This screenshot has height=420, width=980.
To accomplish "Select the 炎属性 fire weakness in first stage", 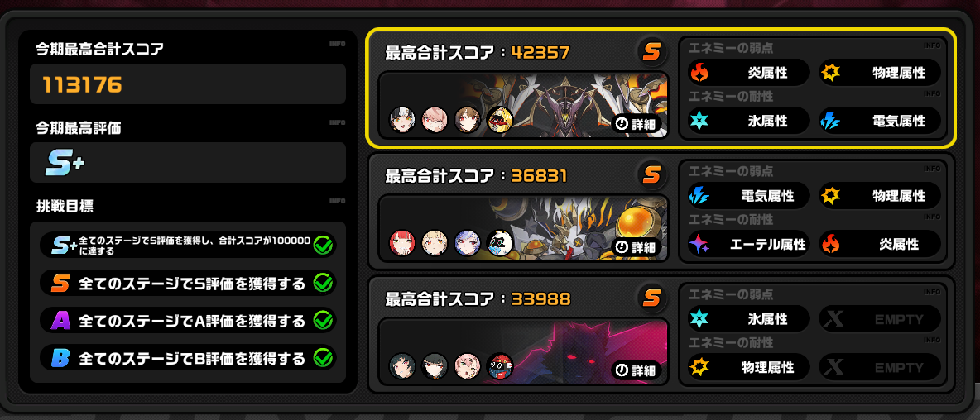I will (748, 73).
